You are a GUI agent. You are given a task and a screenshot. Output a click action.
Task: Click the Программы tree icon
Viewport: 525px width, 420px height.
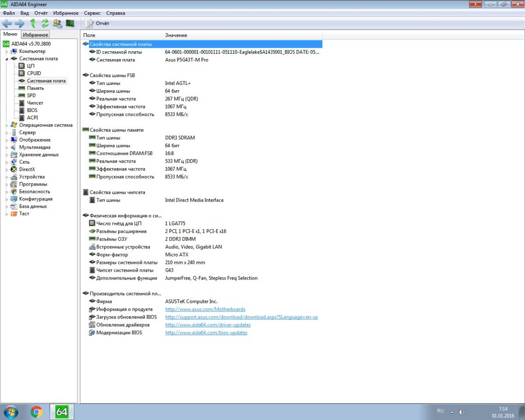point(14,184)
